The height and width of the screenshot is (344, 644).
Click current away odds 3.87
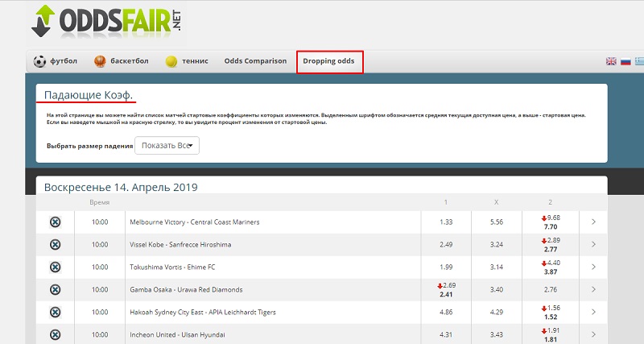[x=551, y=272]
